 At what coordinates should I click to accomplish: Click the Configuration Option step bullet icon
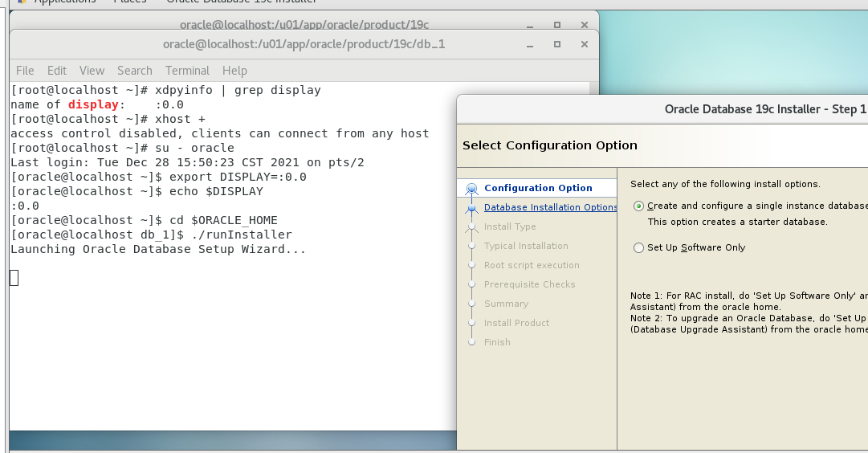coord(471,189)
